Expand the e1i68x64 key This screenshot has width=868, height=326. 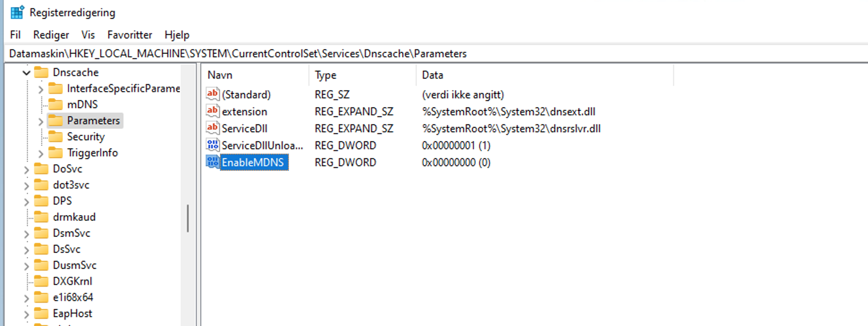point(26,298)
